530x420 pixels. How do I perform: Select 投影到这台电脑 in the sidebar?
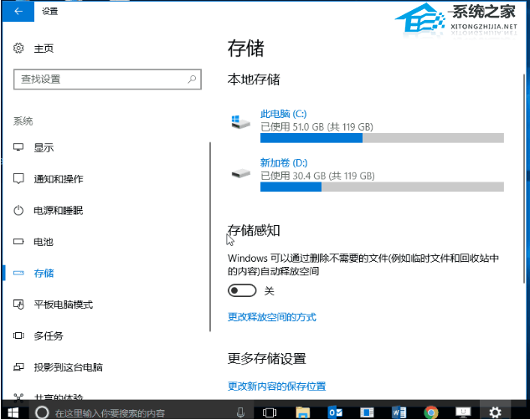click(x=68, y=367)
